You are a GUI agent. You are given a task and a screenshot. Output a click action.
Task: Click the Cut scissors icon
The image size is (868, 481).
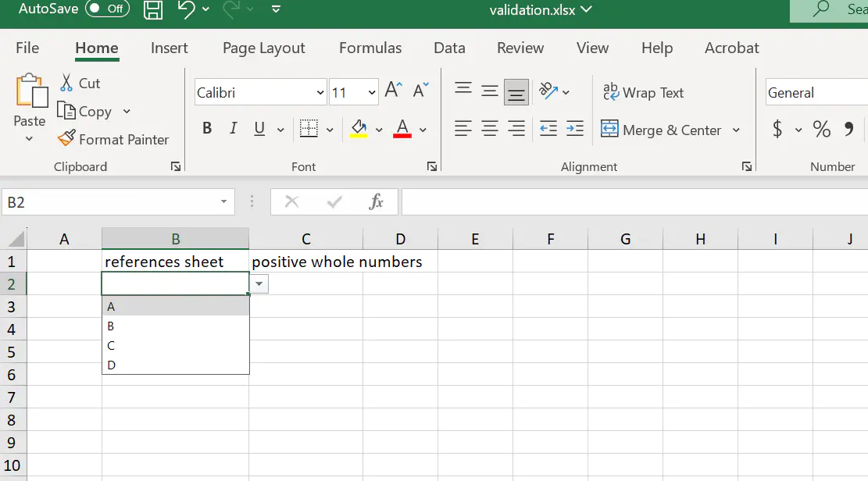pos(66,83)
